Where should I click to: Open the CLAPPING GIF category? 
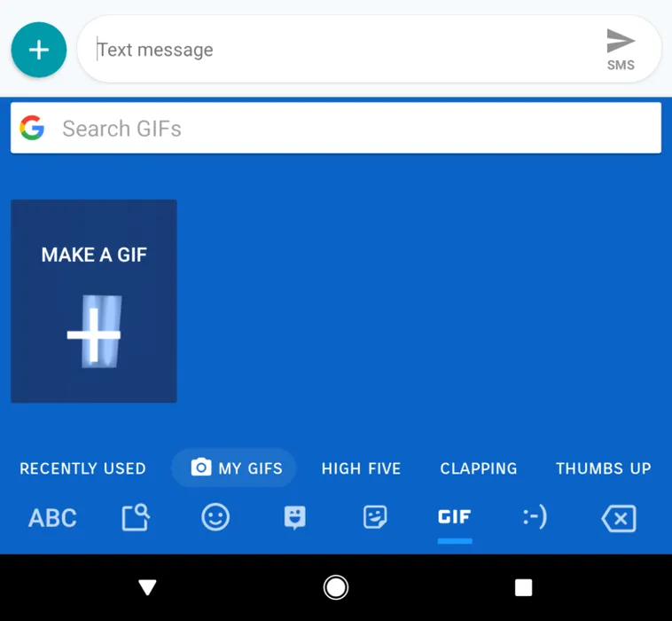[x=479, y=468]
